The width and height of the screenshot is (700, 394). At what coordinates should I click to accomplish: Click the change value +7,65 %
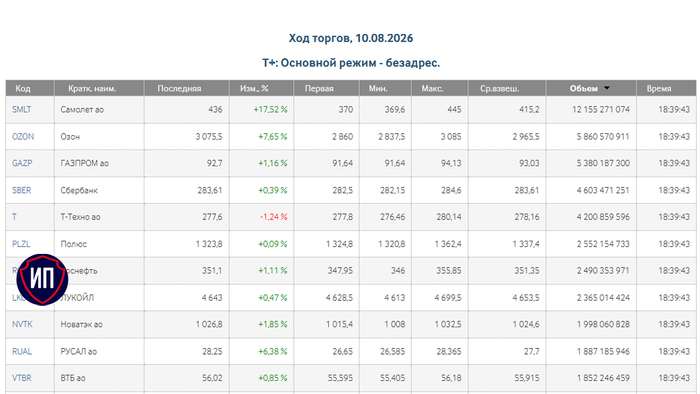point(273,137)
